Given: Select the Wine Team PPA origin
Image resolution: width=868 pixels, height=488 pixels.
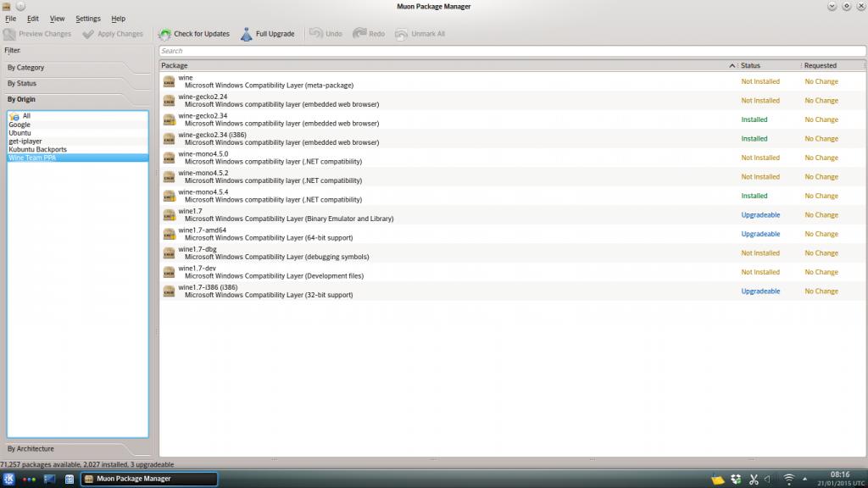Looking at the screenshot, I should 77,158.
